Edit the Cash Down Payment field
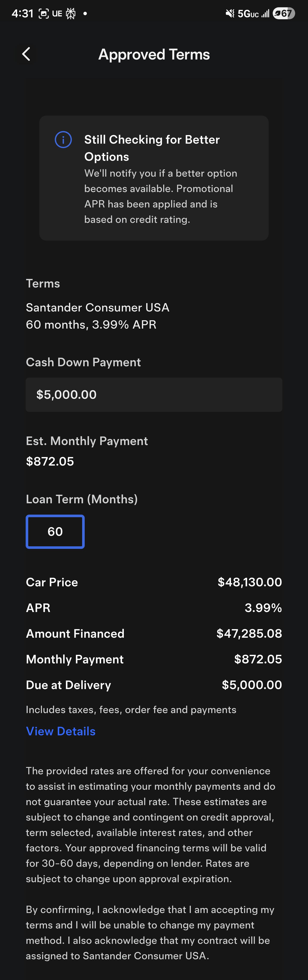Image resolution: width=308 pixels, height=980 pixels. tap(154, 395)
